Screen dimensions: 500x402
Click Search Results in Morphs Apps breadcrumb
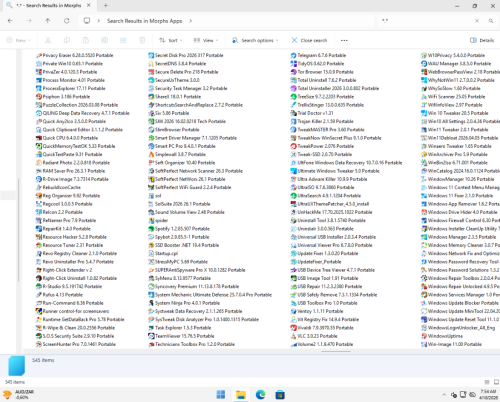pos(144,21)
